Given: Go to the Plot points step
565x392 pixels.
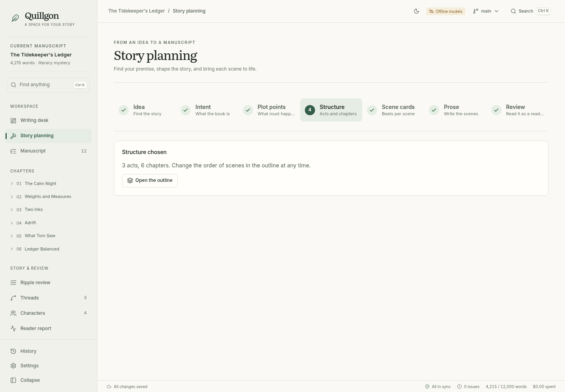Looking at the screenshot, I should (269, 110).
